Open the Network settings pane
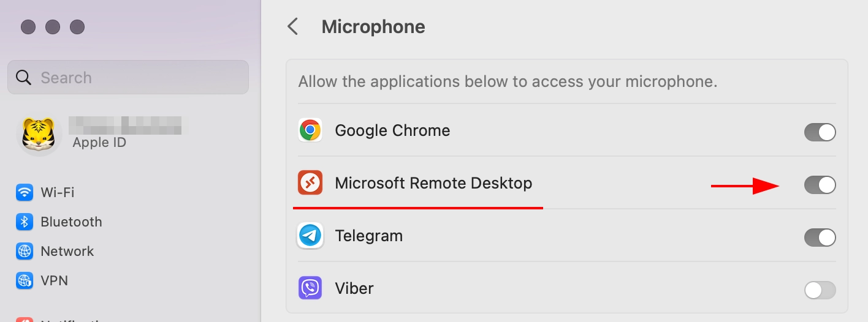This screenshot has height=322, width=868. pyautogui.click(x=67, y=251)
